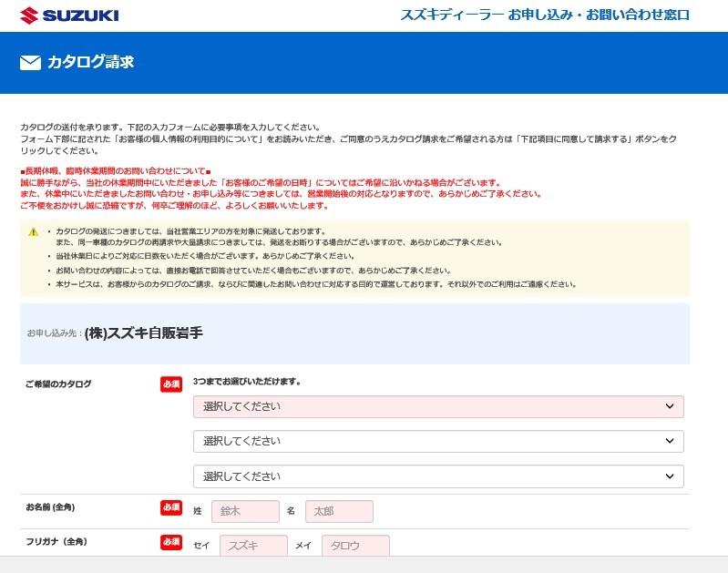Click the red heading ■長期休暇、臨時休業期間のお問い合わせについて■
The image size is (728, 573).
pos(116,171)
